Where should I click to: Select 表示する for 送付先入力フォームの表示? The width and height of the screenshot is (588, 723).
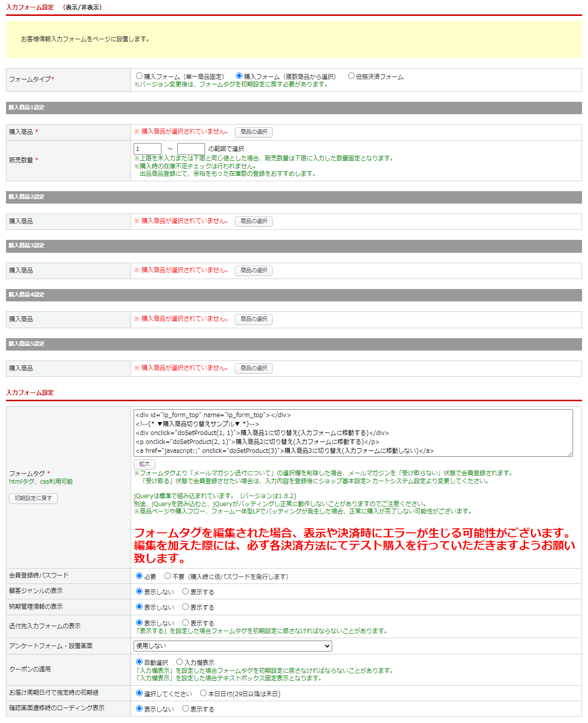click(186, 623)
